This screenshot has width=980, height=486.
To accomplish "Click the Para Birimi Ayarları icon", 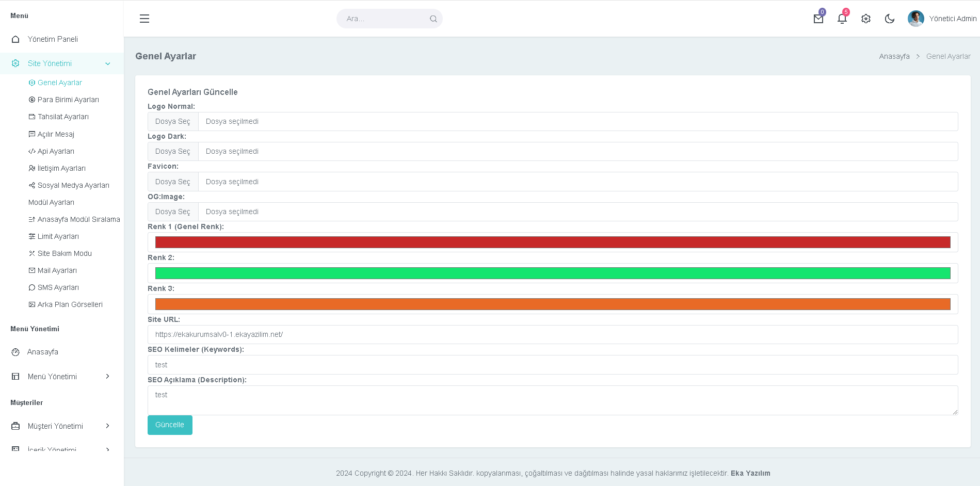I will pos(32,100).
